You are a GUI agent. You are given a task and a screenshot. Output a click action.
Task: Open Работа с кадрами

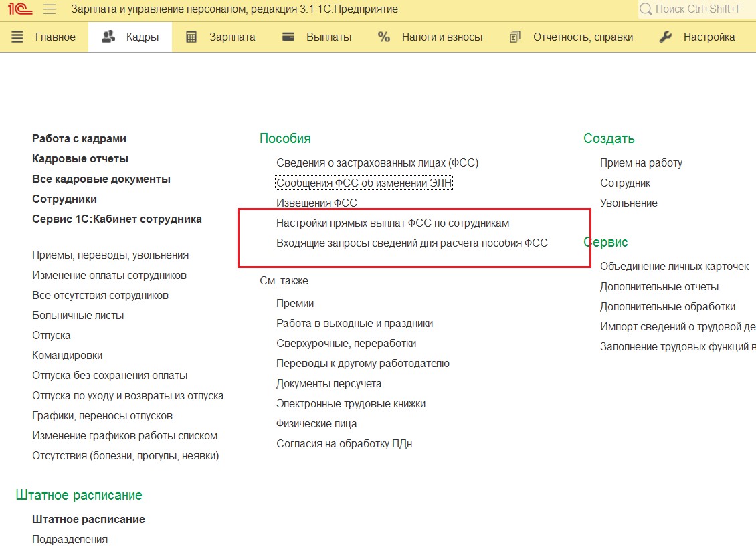[79, 139]
